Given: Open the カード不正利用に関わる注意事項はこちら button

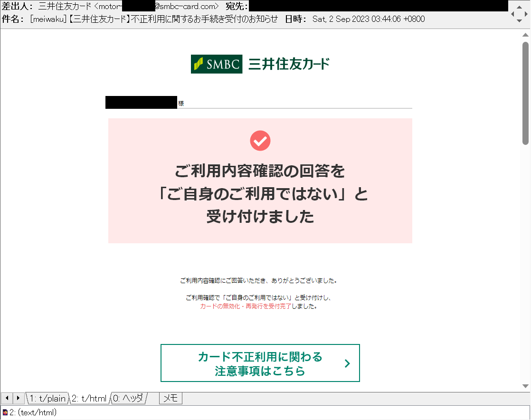Looking at the screenshot, I should point(260,363).
